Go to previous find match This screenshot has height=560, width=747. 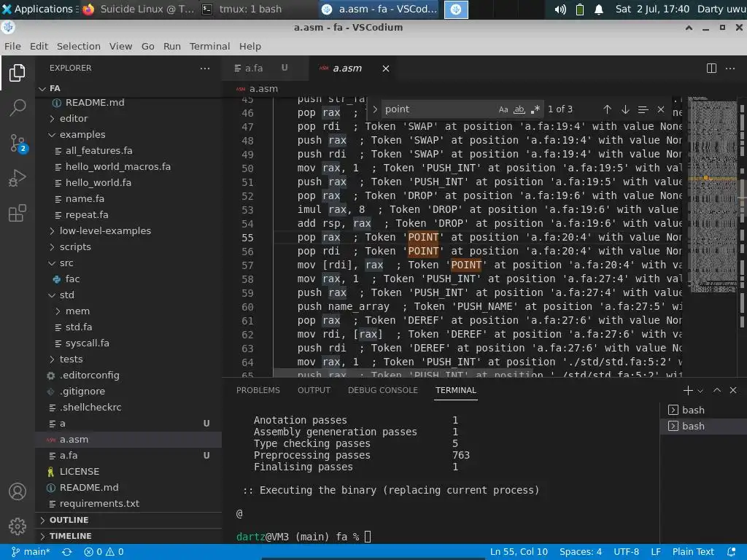pyautogui.click(x=607, y=109)
